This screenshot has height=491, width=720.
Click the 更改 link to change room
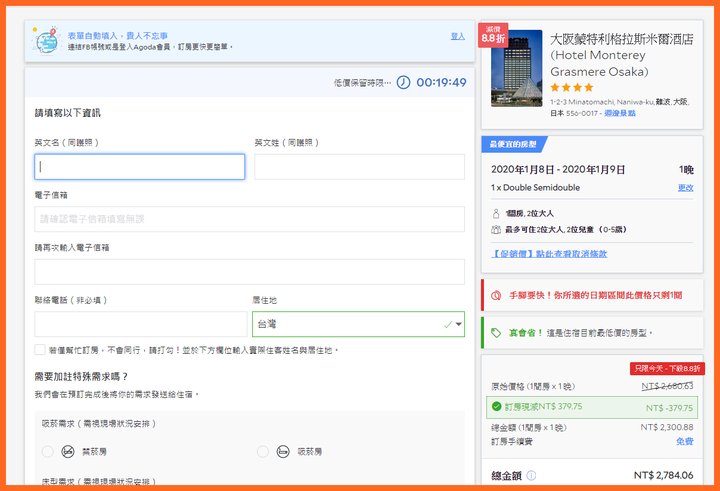pyautogui.click(x=686, y=188)
